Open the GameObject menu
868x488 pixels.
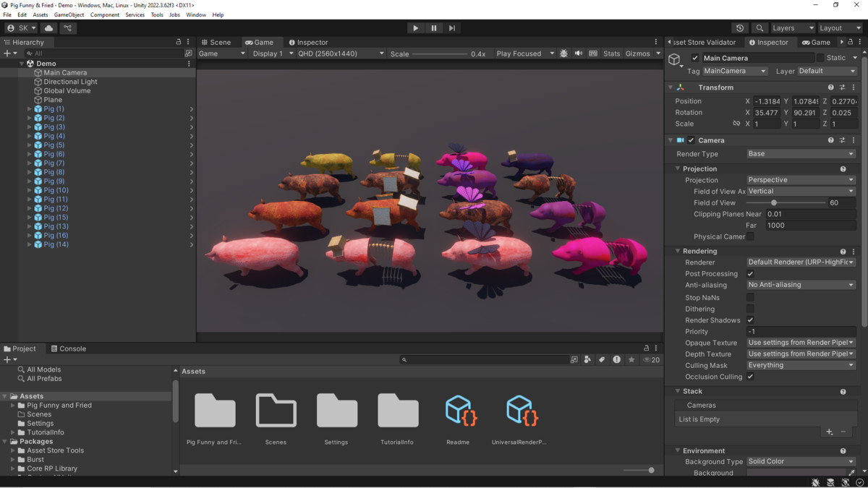coord(69,14)
